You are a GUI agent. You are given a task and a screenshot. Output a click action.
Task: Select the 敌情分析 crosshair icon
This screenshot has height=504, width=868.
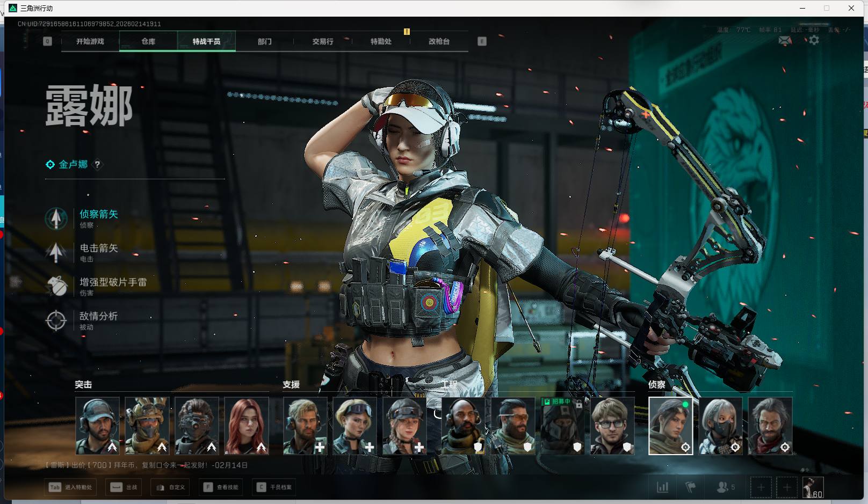(x=56, y=320)
